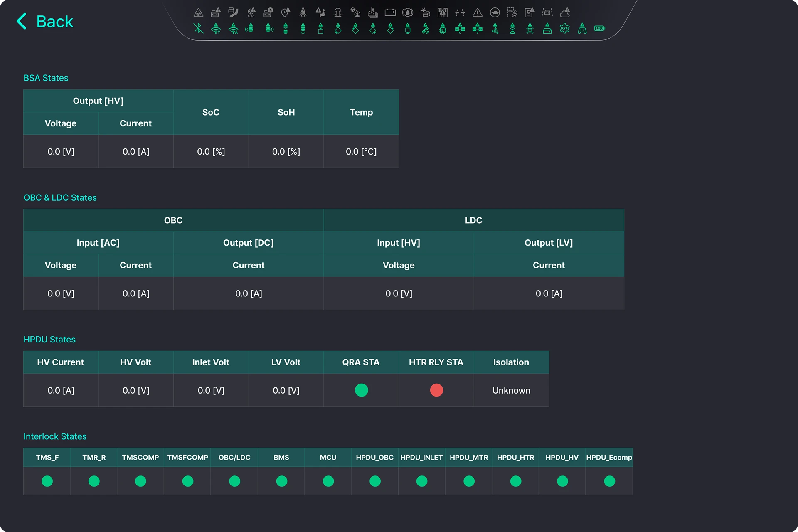The width and height of the screenshot is (798, 532).
Task: Click the seatbelt warning indicator icon
Action: (303, 13)
